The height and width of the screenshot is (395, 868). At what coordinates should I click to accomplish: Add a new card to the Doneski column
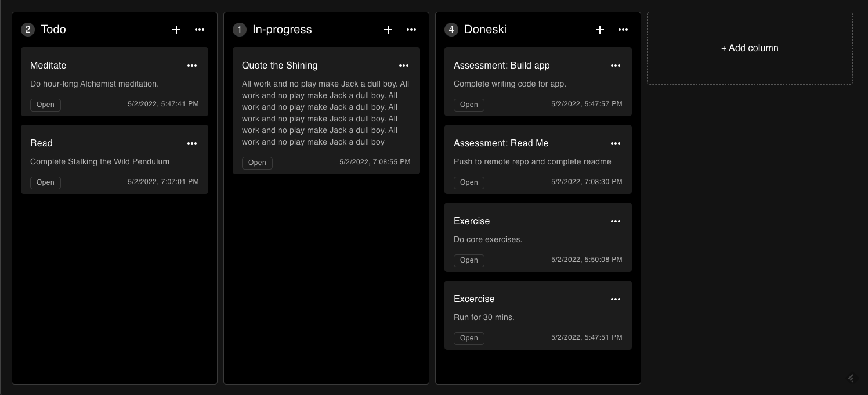coord(600,30)
